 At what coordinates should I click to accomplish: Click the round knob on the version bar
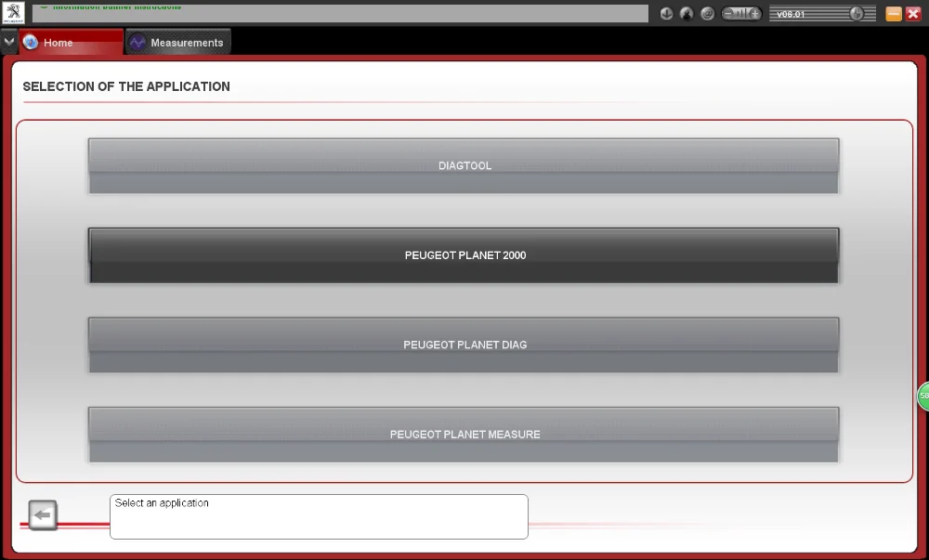(x=857, y=13)
